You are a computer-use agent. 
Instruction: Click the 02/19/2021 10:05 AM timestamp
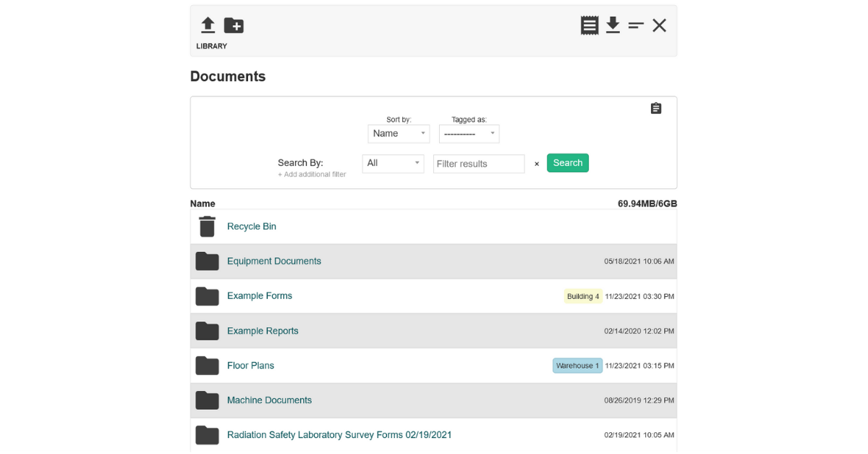tap(639, 435)
